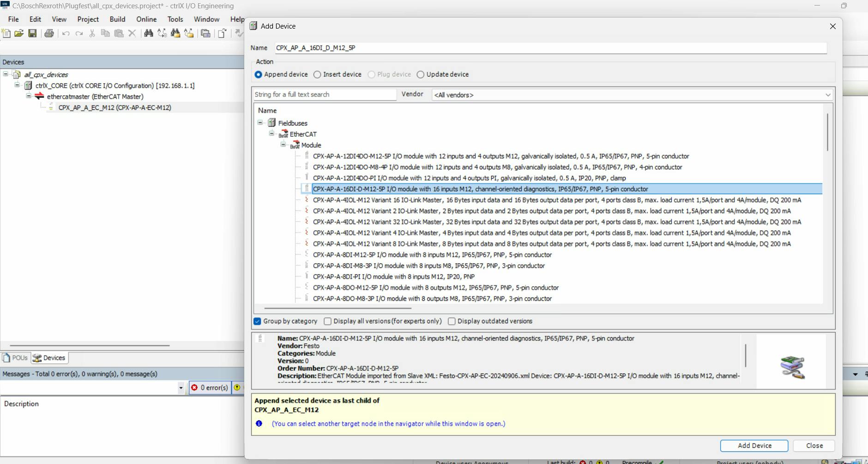Open the Vendor All vendors dropdown
868x464 pixels.
(632, 95)
